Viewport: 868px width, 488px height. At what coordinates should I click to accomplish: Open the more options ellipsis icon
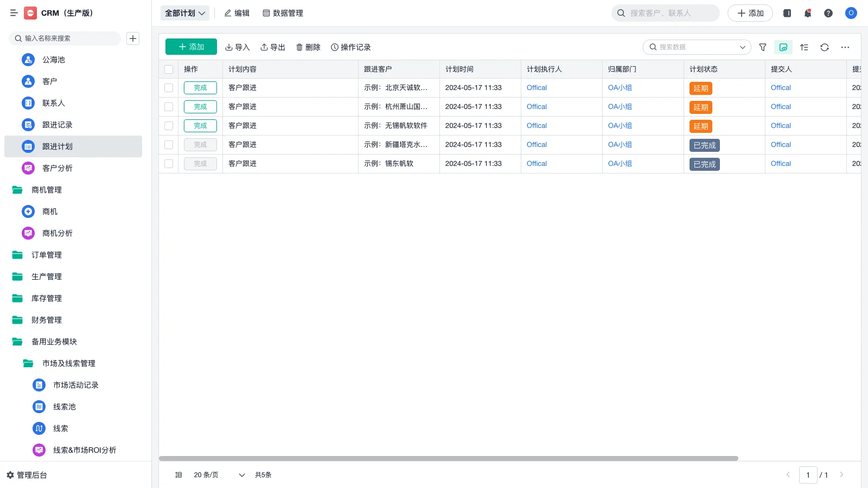(x=845, y=47)
